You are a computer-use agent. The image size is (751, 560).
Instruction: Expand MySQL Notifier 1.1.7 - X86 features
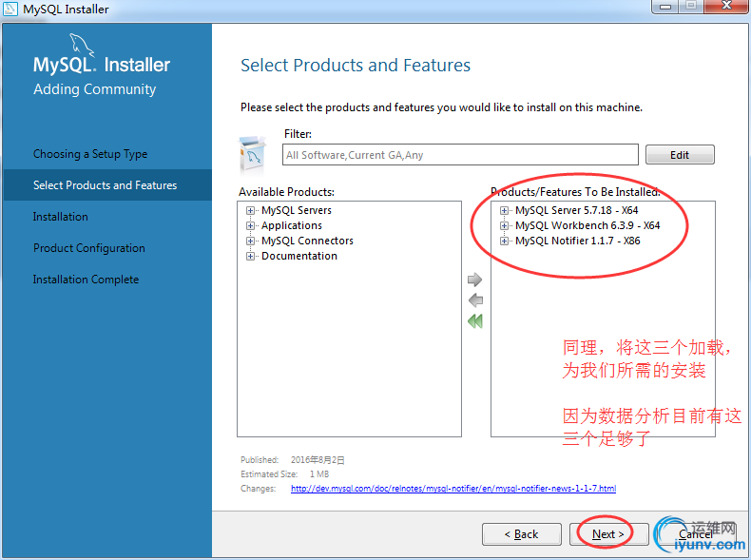point(504,241)
